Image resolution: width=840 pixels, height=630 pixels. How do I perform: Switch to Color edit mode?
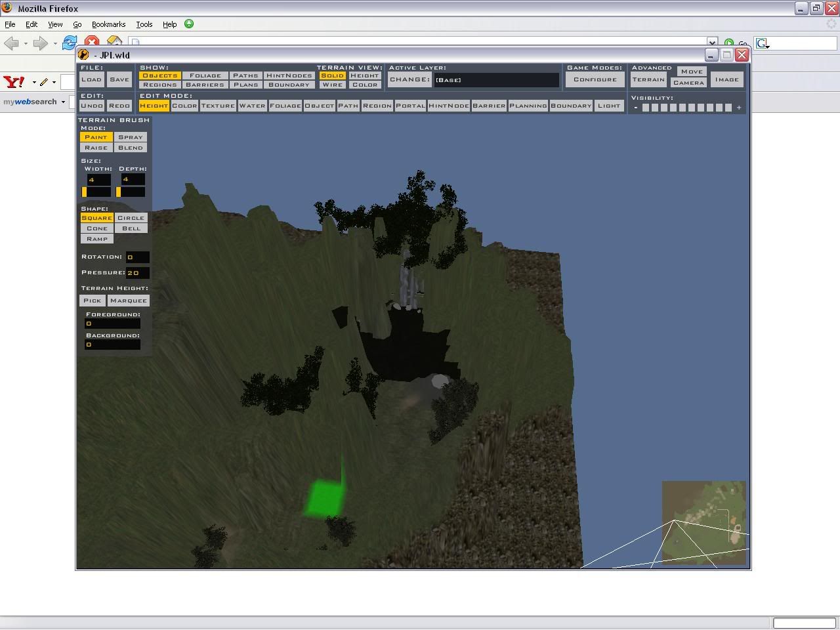point(184,106)
